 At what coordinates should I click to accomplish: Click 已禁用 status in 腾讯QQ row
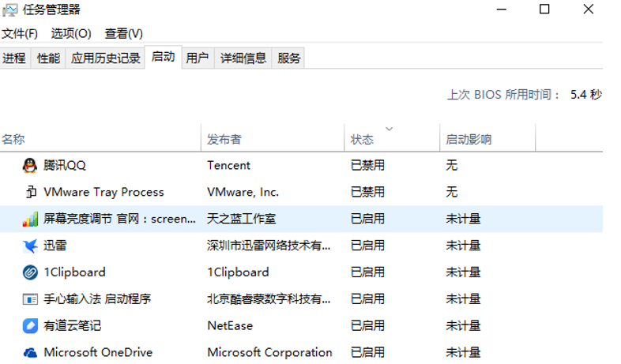[x=367, y=165]
